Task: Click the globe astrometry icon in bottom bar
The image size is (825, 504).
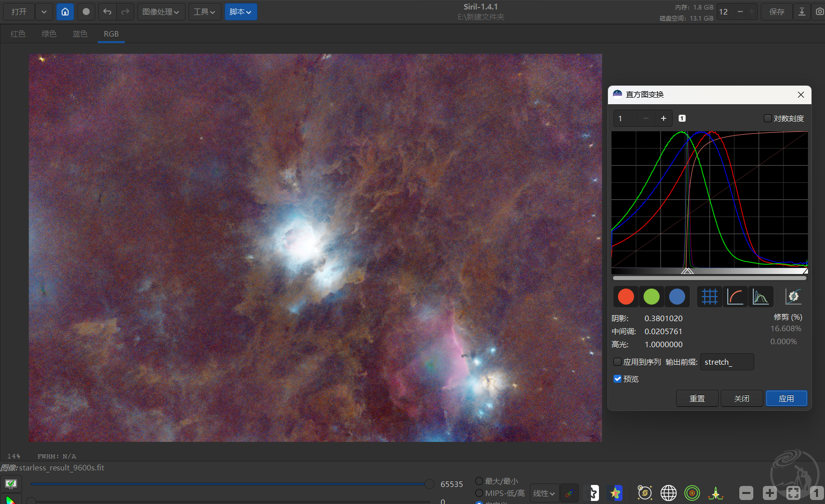Action: 668,493
